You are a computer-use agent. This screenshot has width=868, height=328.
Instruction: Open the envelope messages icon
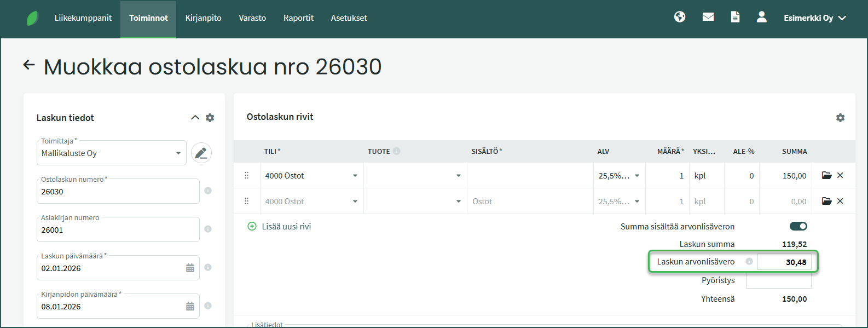point(708,17)
